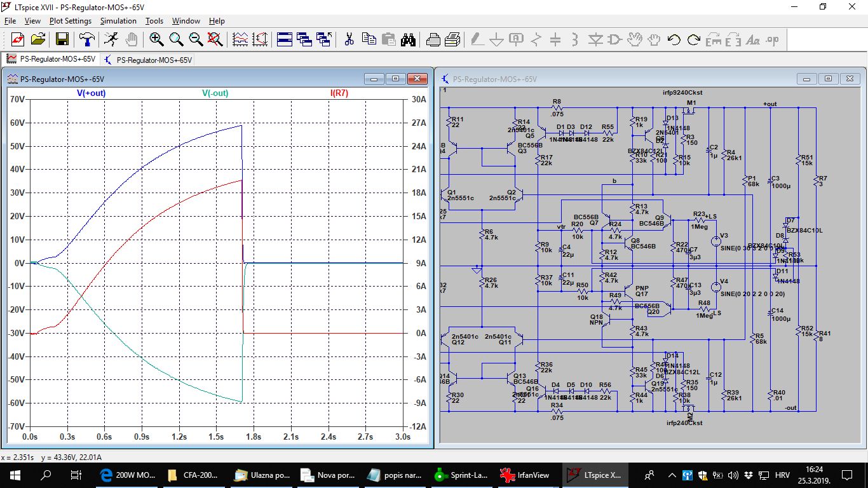This screenshot has width=868, height=488.
Task: Select the Diode component tool
Action: pyautogui.click(x=595, y=39)
